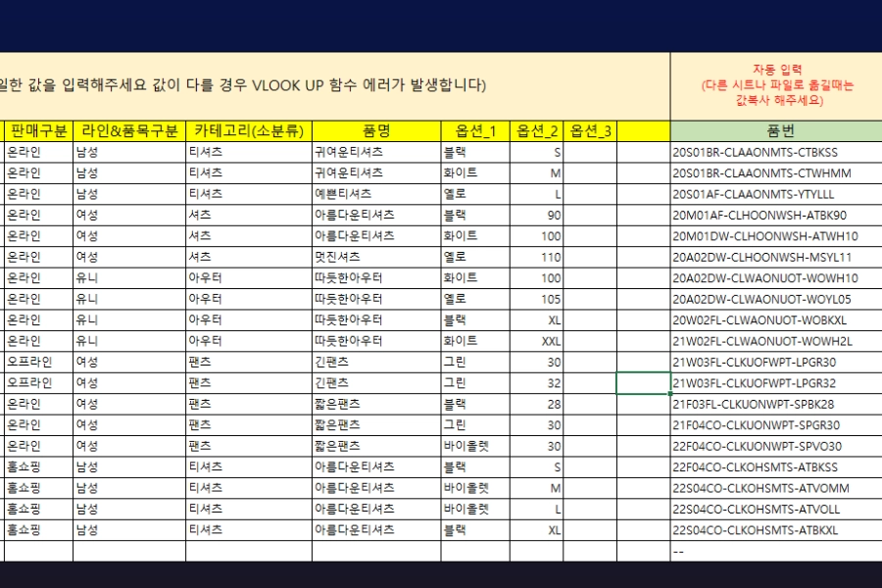Select cell 20A02DW-CLWAONUOT-WOYL05
This screenshot has height=588, width=882.
click(x=776, y=299)
